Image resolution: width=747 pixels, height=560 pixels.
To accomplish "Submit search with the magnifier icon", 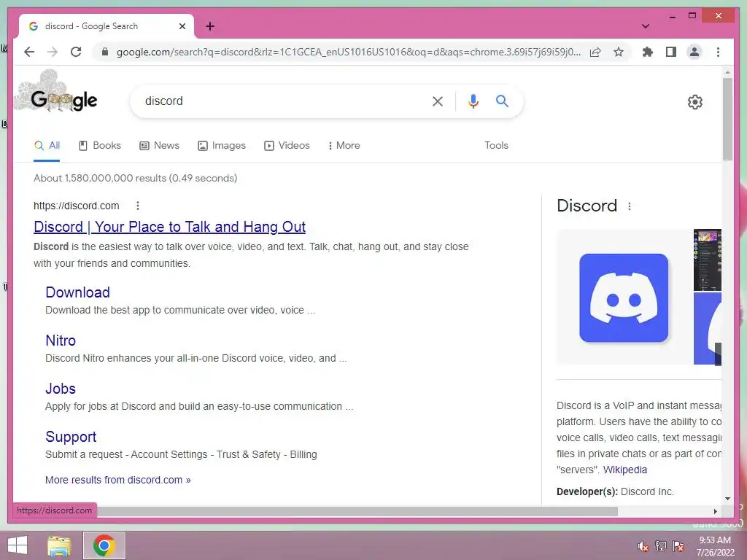I will point(502,101).
